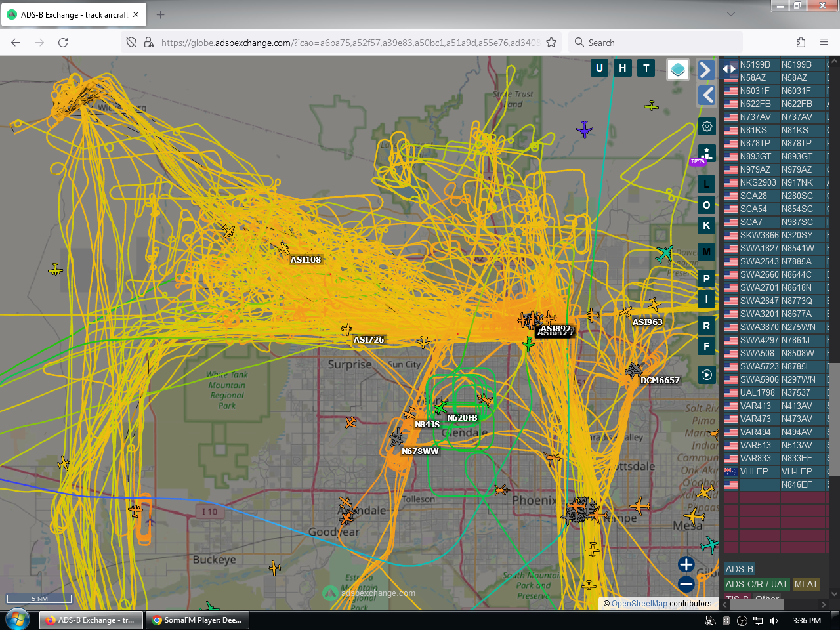
Task: Click the sidebar vertical scrollbar down arrow
Action: 835,594
